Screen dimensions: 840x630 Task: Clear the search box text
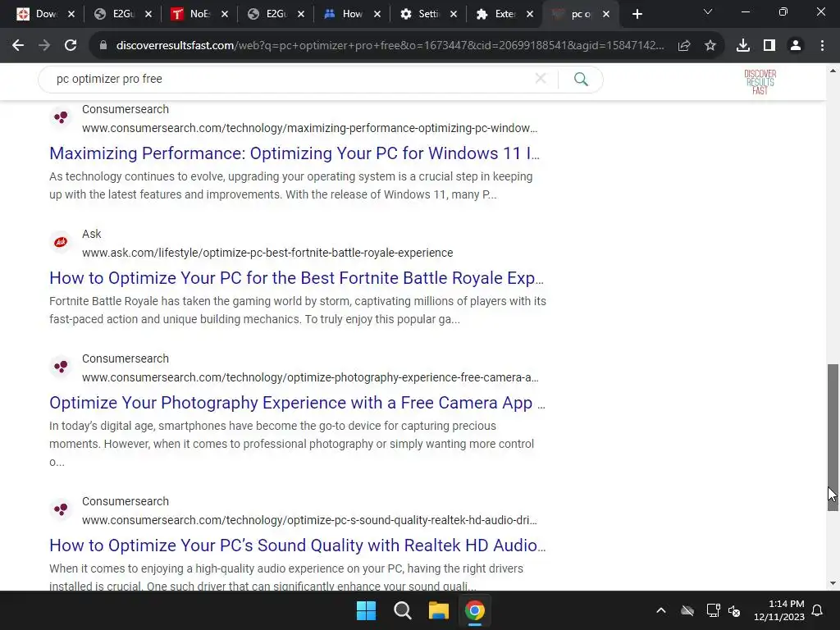coord(541,79)
